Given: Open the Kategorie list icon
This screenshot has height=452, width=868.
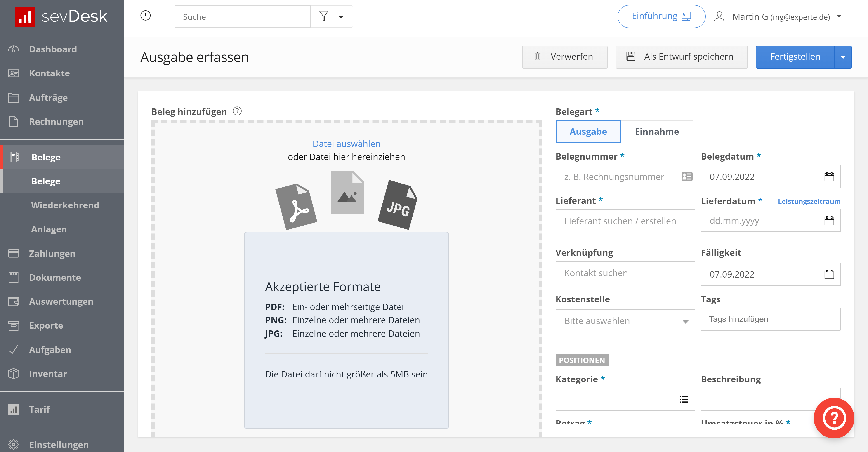Looking at the screenshot, I should coord(684,399).
